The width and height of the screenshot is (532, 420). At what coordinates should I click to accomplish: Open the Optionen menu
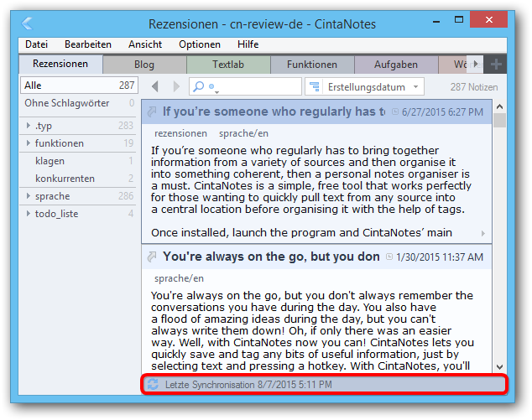[200, 44]
